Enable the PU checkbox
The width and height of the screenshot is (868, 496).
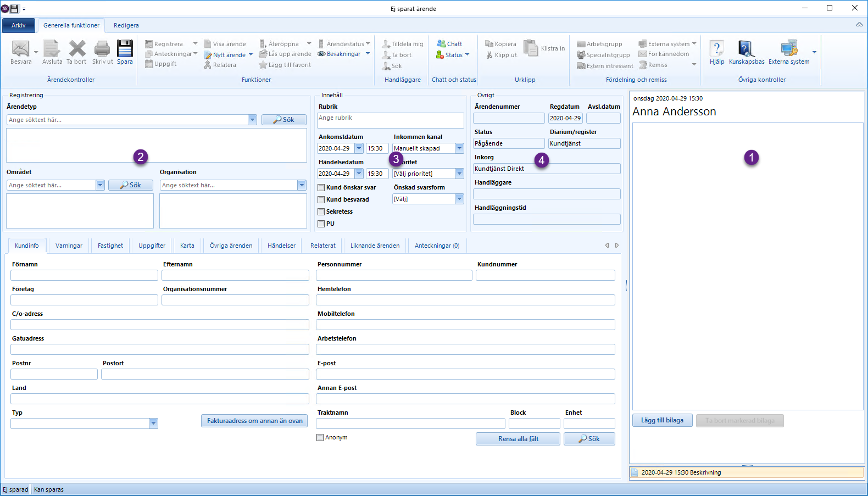pyautogui.click(x=321, y=224)
